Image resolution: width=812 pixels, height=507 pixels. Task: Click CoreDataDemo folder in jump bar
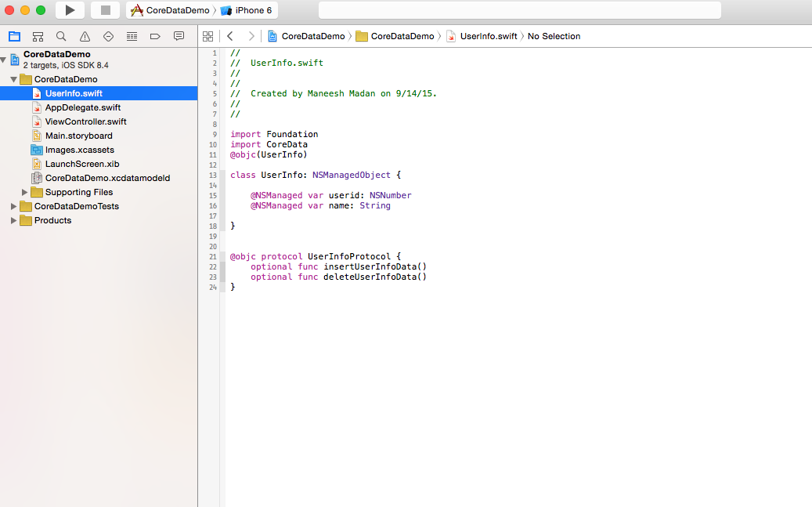pos(395,36)
